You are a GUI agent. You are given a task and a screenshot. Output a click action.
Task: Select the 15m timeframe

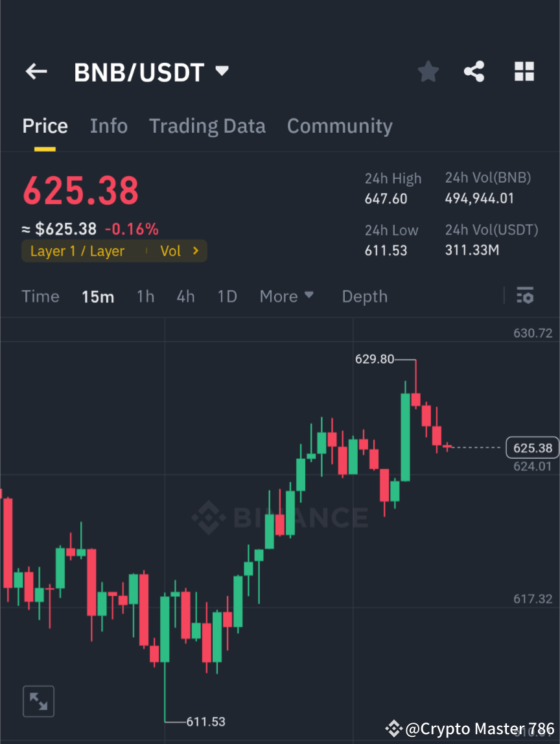98,296
